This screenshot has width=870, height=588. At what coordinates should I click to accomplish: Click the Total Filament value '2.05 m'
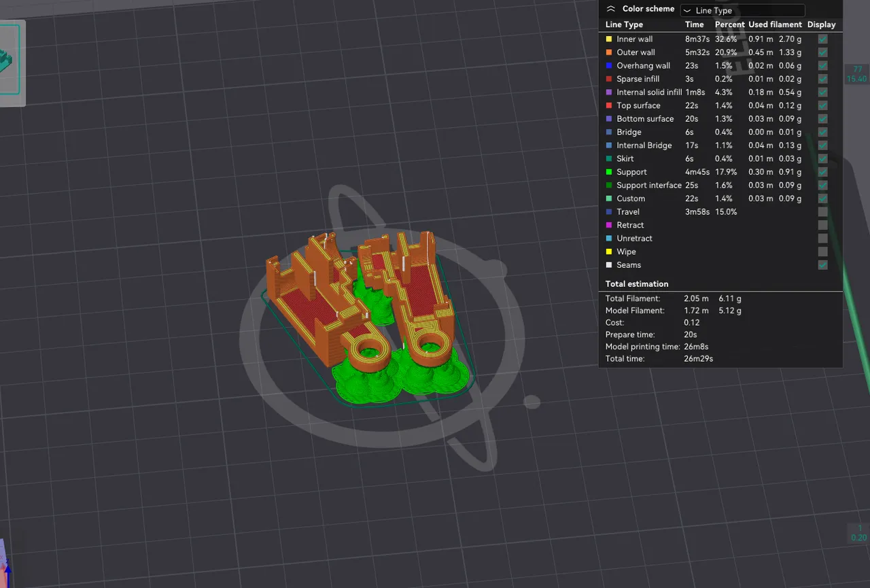(x=696, y=298)
